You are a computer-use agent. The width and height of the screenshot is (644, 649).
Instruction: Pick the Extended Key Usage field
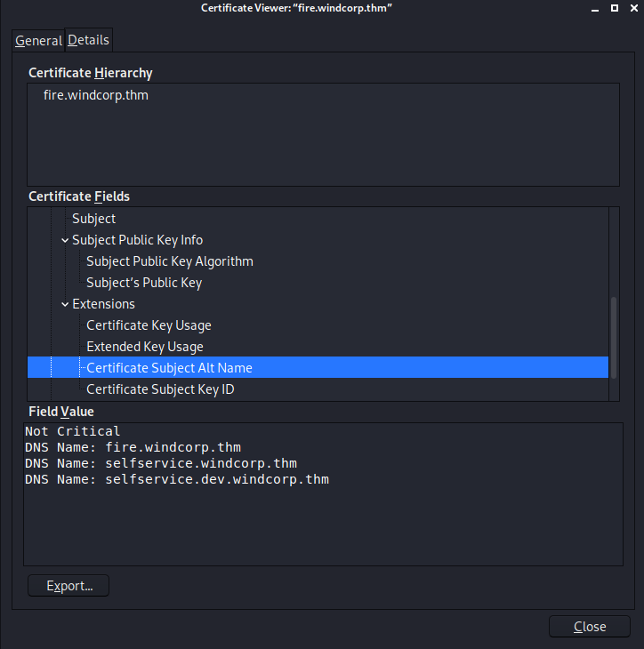point(145,347)
